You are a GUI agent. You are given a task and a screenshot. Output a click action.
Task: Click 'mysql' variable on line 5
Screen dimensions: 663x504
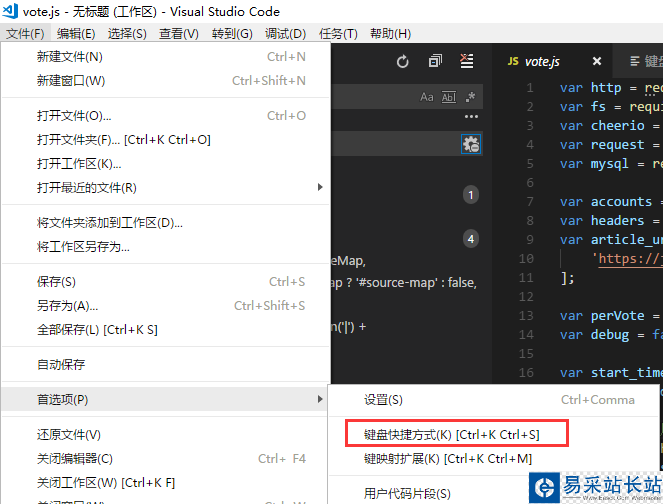(610, 164)
